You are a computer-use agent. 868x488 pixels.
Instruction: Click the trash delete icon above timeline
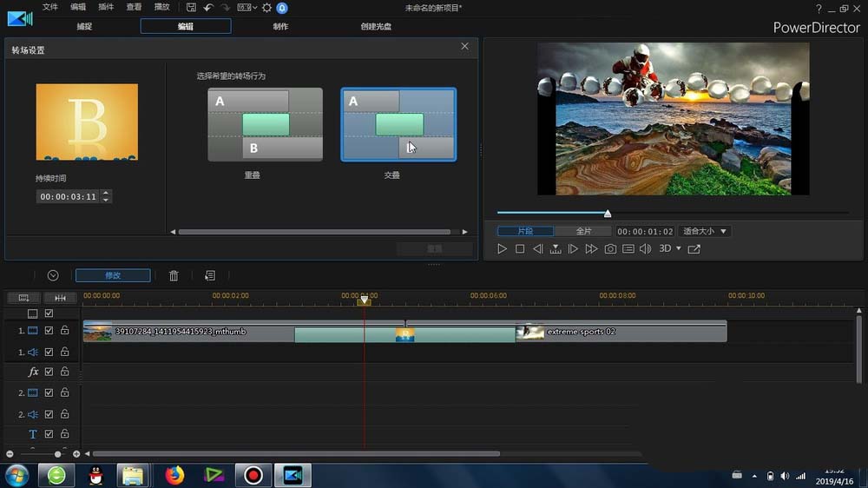[x=174, y=275]
